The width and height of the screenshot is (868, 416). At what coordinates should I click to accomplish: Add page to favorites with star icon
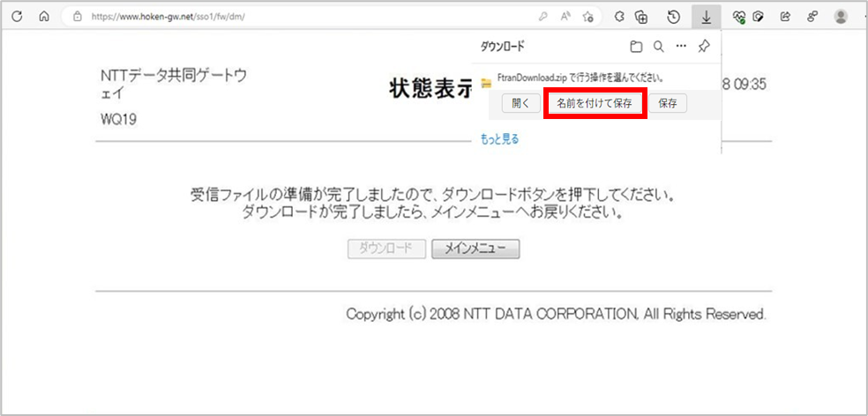click(588, 16)
